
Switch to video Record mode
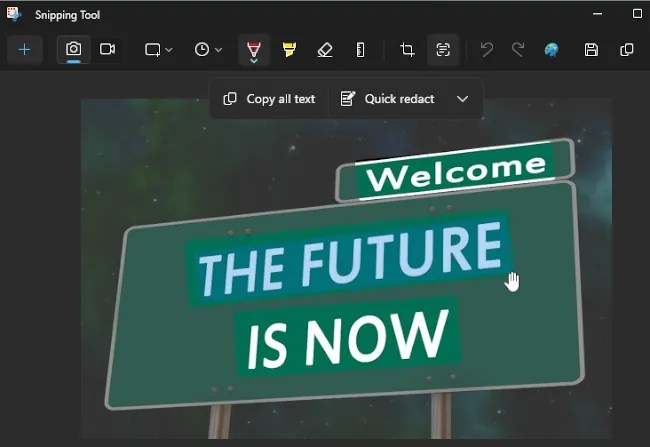pyautogui.click(x=107, y=49)
